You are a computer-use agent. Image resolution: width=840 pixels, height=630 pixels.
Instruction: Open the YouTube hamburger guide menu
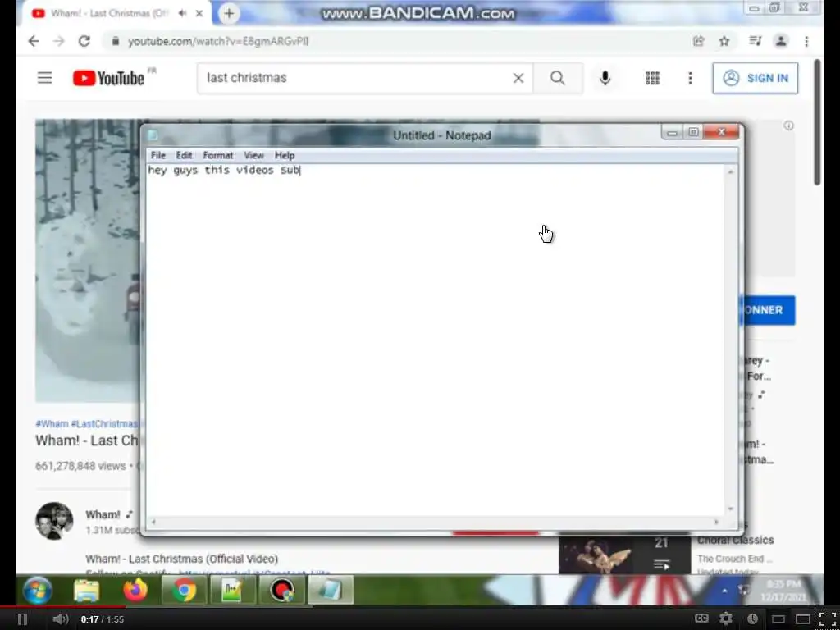pyautogui.click(x=45, y=78)
